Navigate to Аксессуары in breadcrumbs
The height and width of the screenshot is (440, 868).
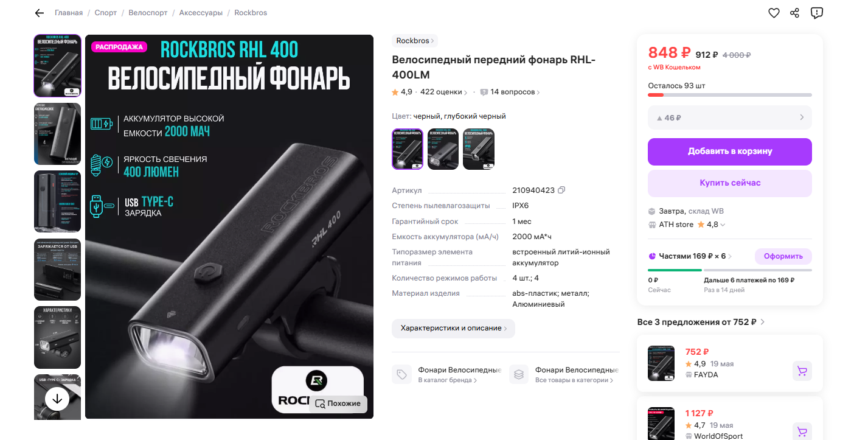[201, 13]
